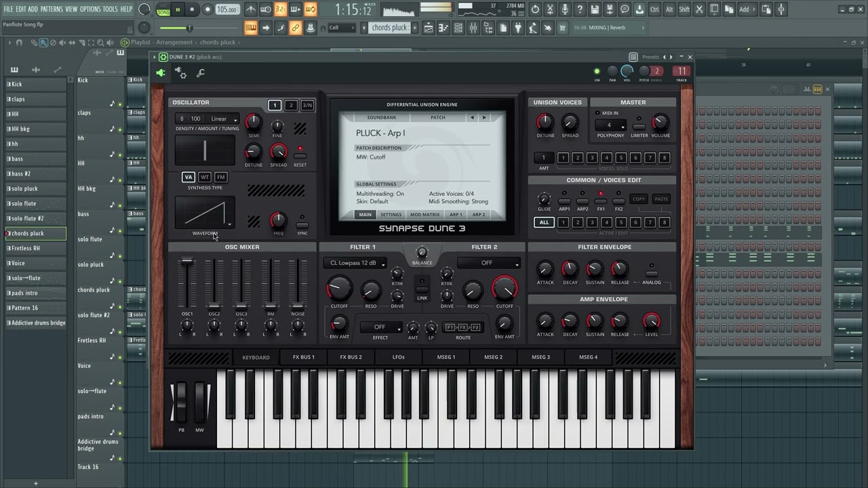Image resolution: width=868 pixels, height=488 pixels.
Task: Pause playback in the transport bar
Action: pos(178,9)
